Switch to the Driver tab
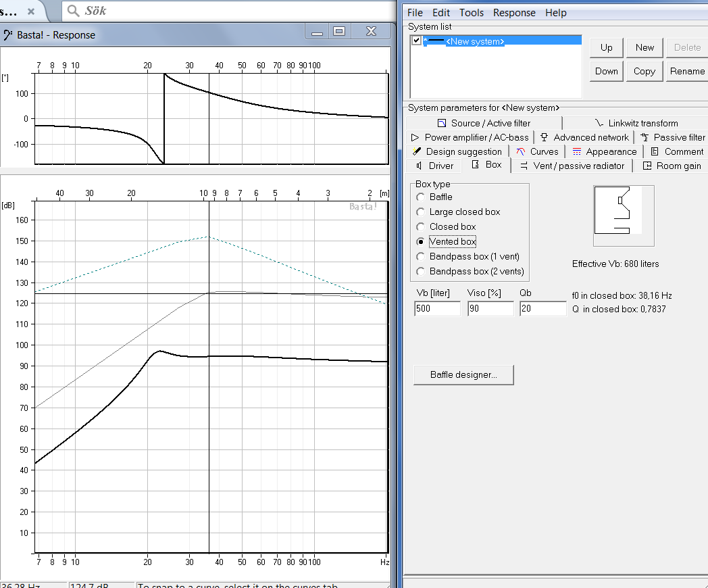708x588 pixels. point(434,166)
